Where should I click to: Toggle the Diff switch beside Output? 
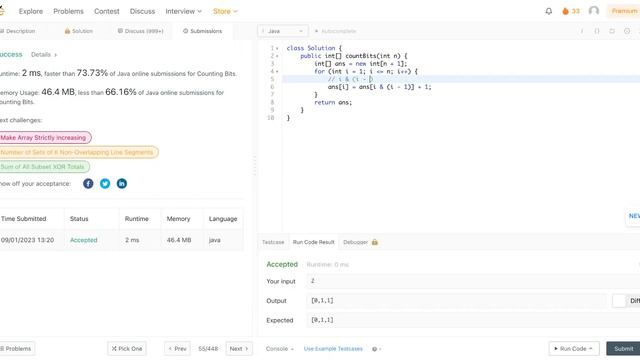point(619,301)
